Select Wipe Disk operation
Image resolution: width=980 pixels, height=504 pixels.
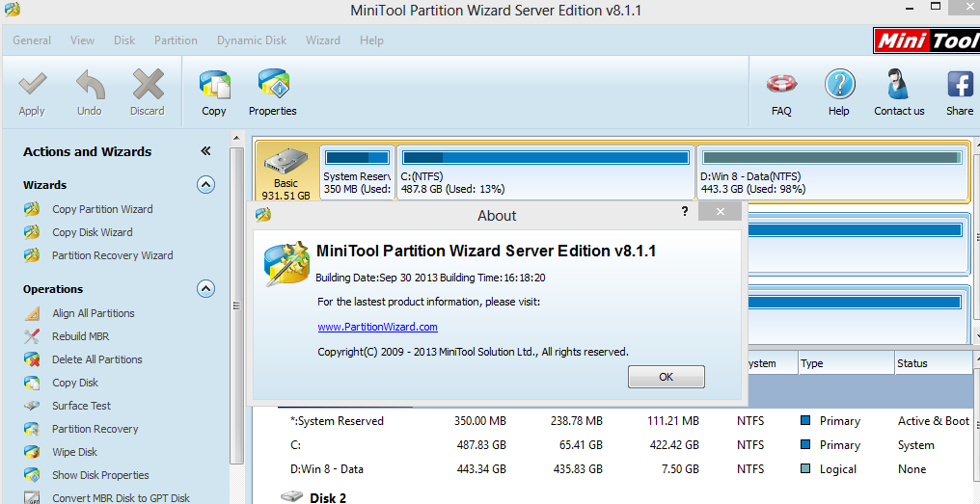point(74,452)
